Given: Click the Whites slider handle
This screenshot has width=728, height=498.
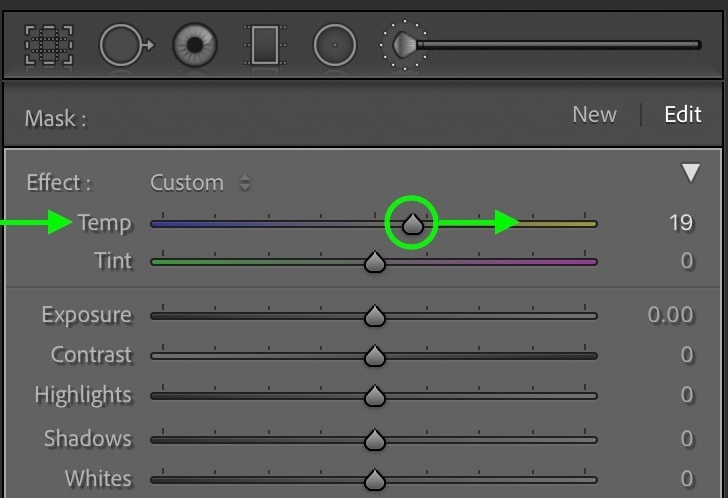Looking at the screenshot, I should (x=374, y=479).
